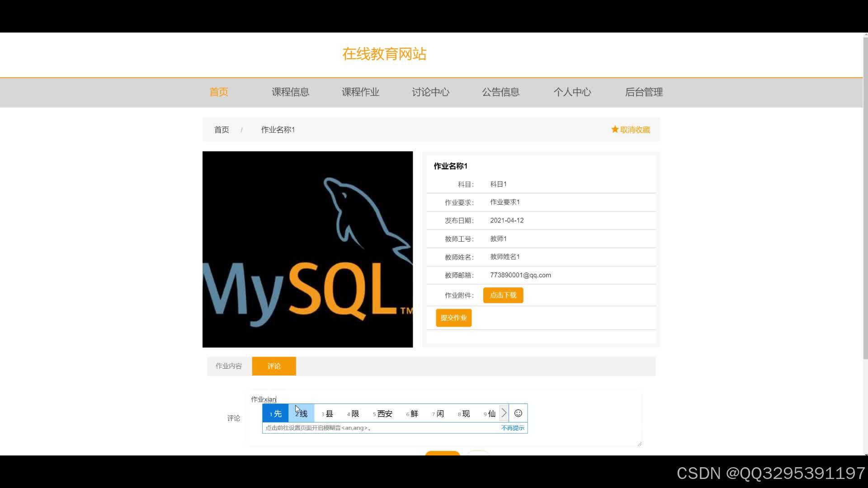The width and height of the screenshot is (868, 488).
Task: Choose candidate 7 闲
Action: pyautogui.click(x=438, y=413)
